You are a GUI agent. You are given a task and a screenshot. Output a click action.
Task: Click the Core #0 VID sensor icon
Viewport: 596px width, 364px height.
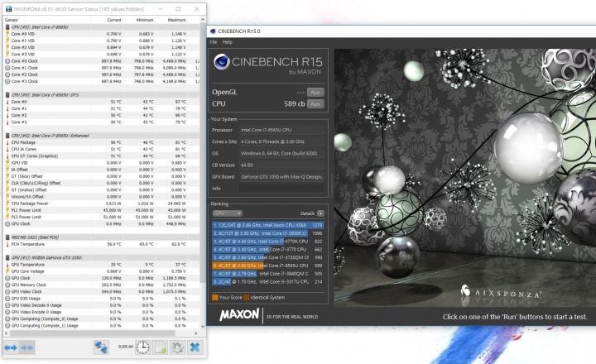(x=7, y=34)
